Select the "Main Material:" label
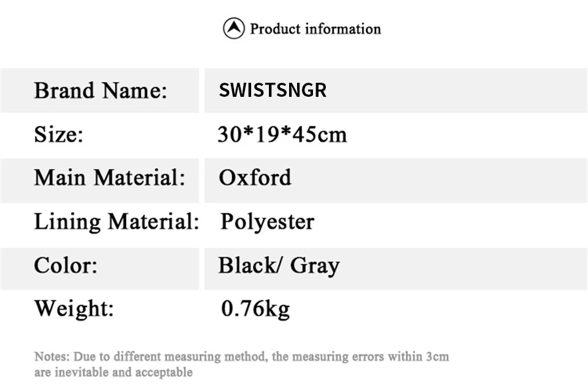 pyautogui.click(x=110, y=178)
